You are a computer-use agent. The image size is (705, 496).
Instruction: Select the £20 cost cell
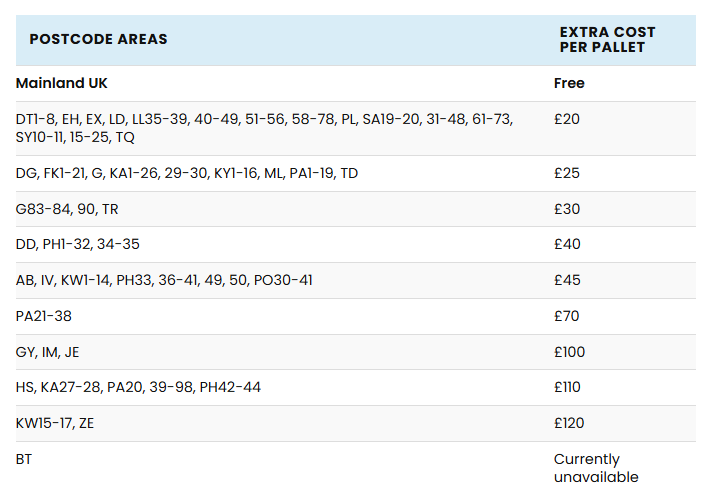click(x=567, y=119)
